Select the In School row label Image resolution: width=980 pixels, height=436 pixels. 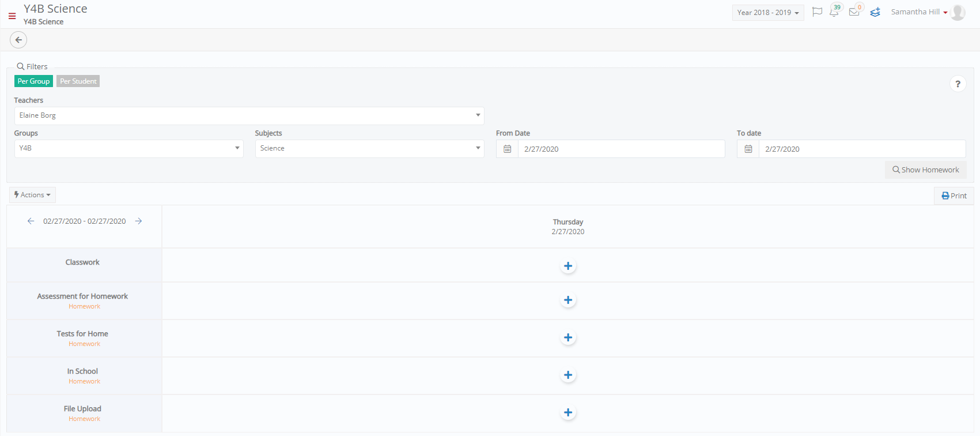point(82,371)
